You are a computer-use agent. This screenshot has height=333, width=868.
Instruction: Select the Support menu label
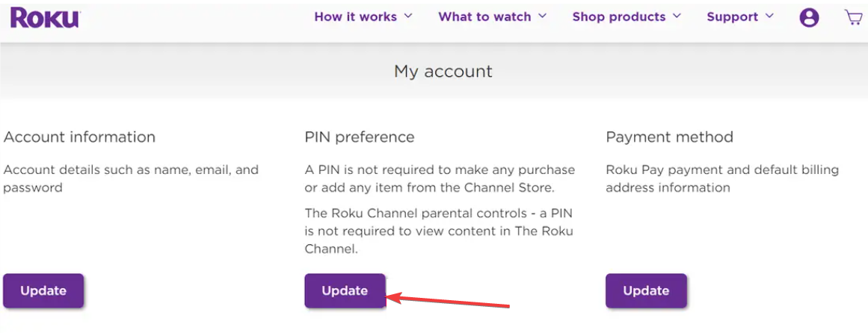click(x=732, y=16)
